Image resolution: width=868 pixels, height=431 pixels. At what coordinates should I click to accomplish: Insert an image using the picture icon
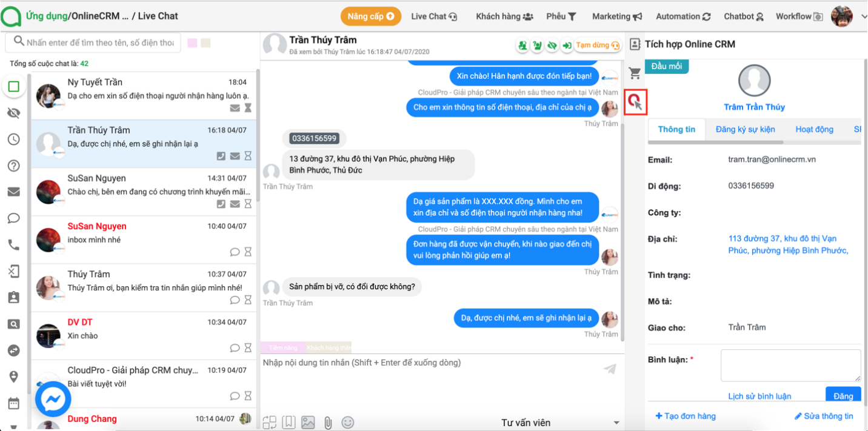pyautogui.click(x=308, y=423)
